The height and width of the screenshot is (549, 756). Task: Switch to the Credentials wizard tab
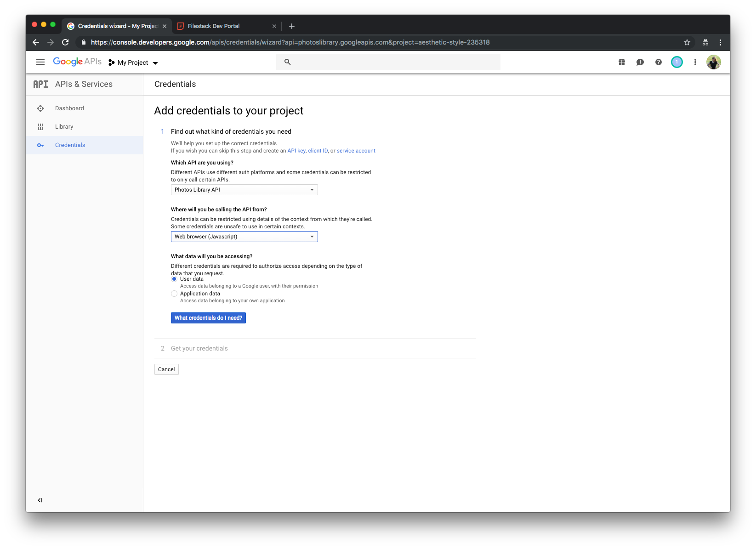(x=117, y=26)
